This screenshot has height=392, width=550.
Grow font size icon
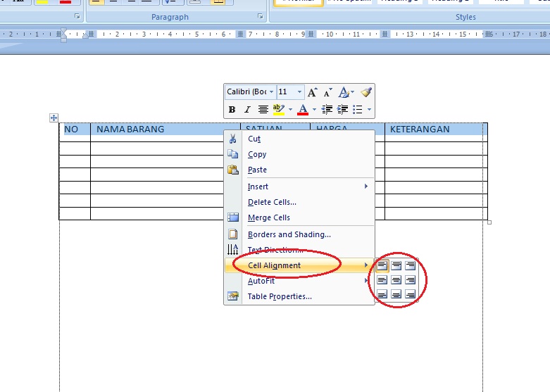tap(312, 92)
